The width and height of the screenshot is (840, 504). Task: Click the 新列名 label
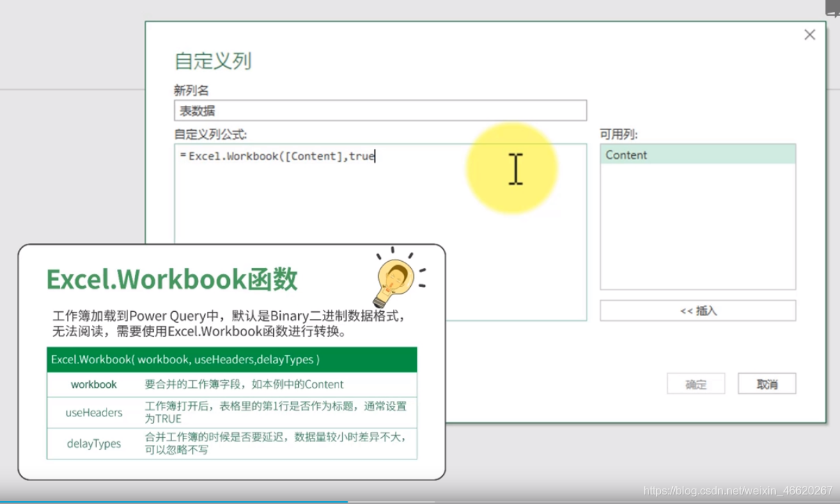point(192,90)
